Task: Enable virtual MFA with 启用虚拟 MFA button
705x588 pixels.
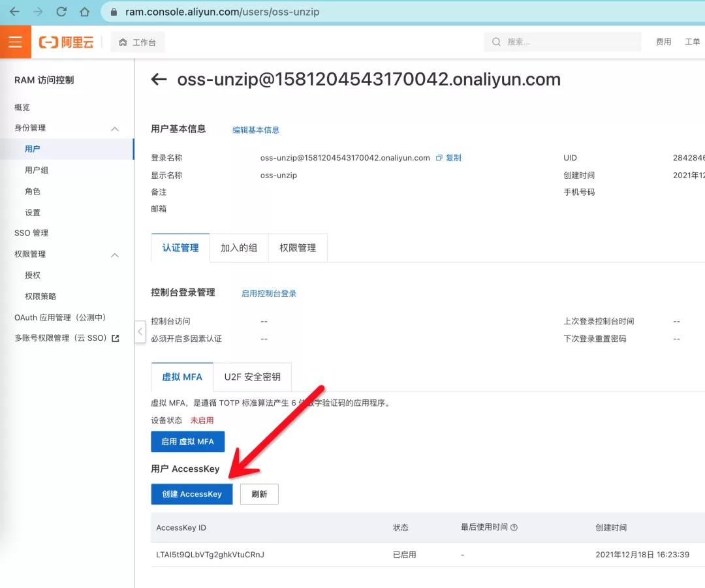Action: (187, 441)
